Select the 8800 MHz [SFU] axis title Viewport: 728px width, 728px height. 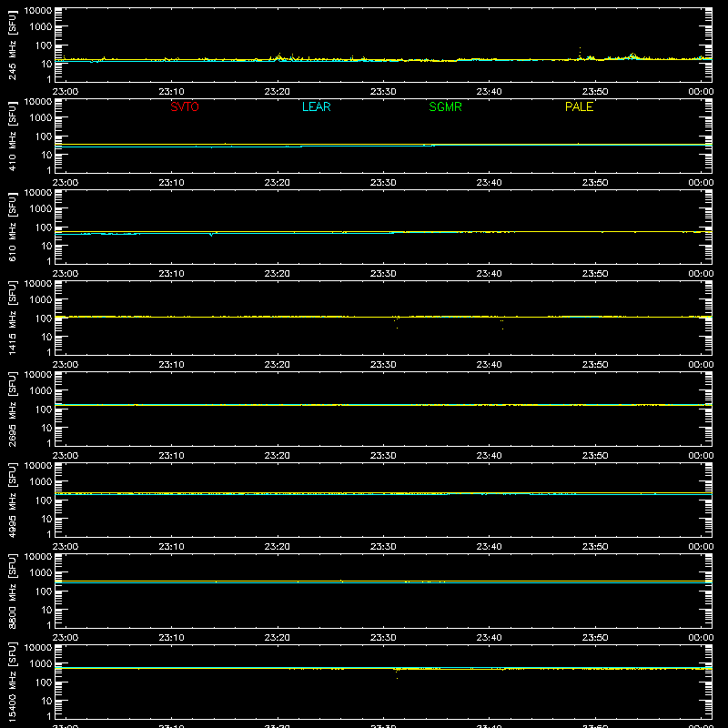pyautogui.click(x=13, y=591)
